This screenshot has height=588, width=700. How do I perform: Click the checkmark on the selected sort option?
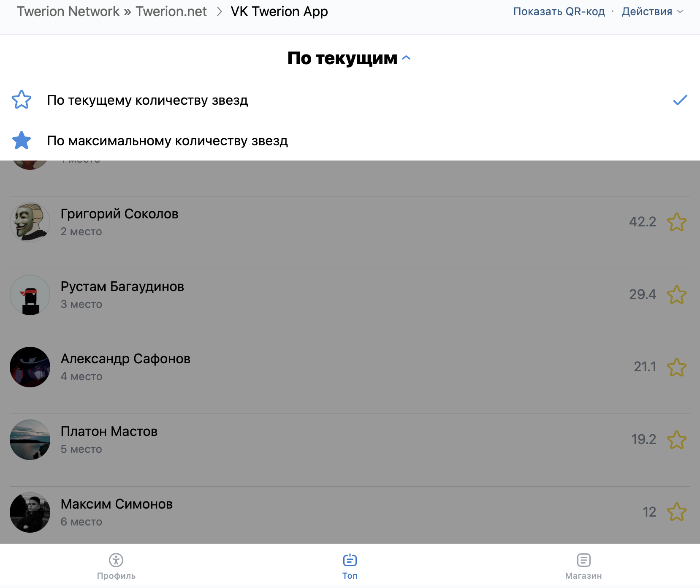point(680,100)
